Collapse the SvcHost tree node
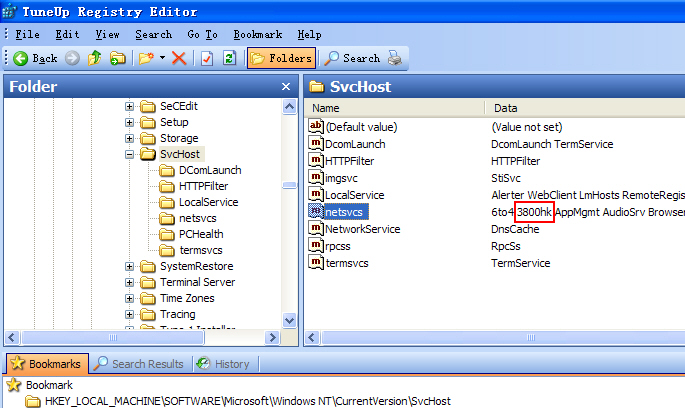 pos(129,154)
